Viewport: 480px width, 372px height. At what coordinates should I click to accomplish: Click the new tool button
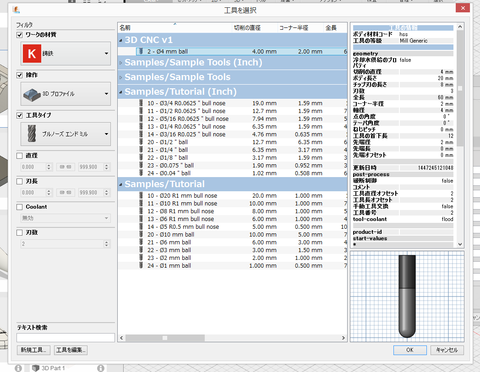(34, 350)
